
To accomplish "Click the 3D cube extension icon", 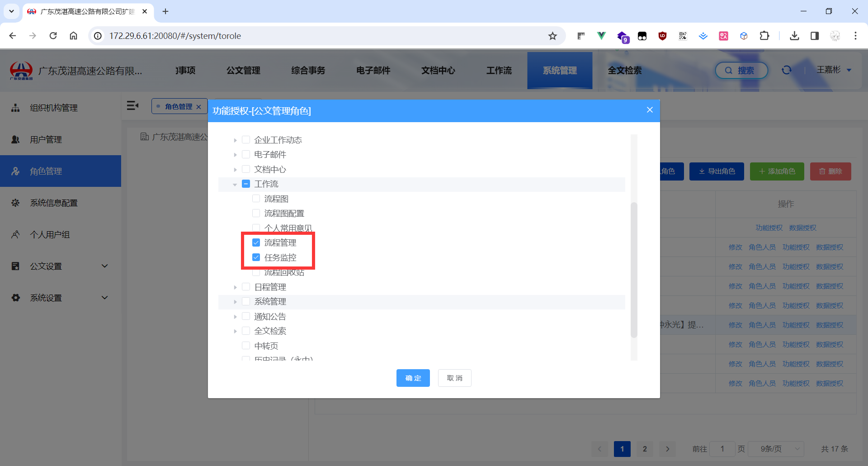I will coord(744,36).
